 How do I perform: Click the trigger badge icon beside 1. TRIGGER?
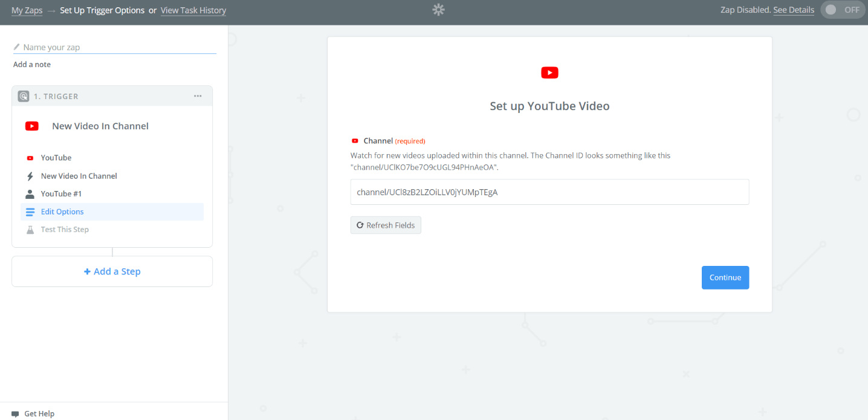pos(22,95)
